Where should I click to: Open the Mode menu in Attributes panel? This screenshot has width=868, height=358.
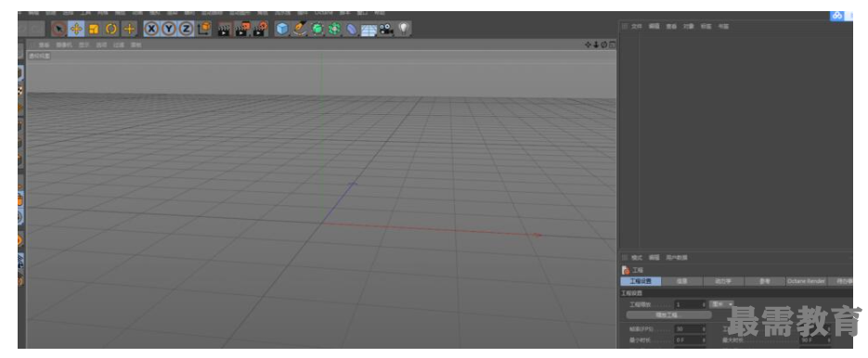(x=637, y=258)
